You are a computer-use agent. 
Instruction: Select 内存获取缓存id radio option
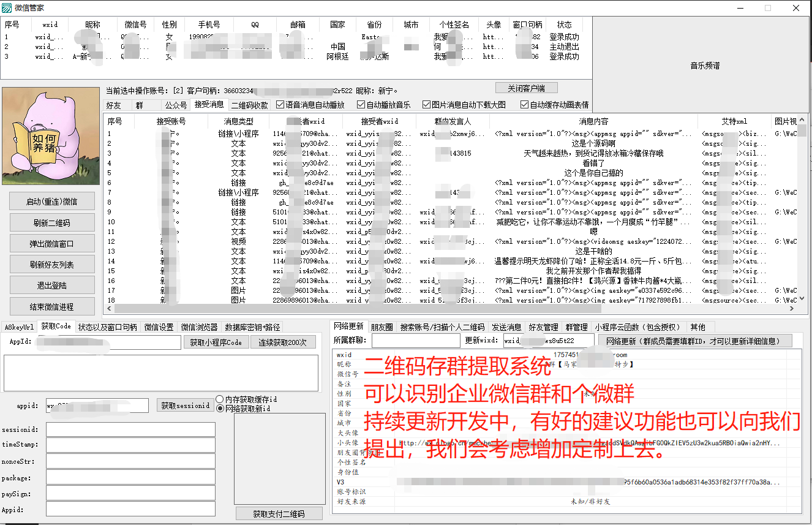pos(247,399)
